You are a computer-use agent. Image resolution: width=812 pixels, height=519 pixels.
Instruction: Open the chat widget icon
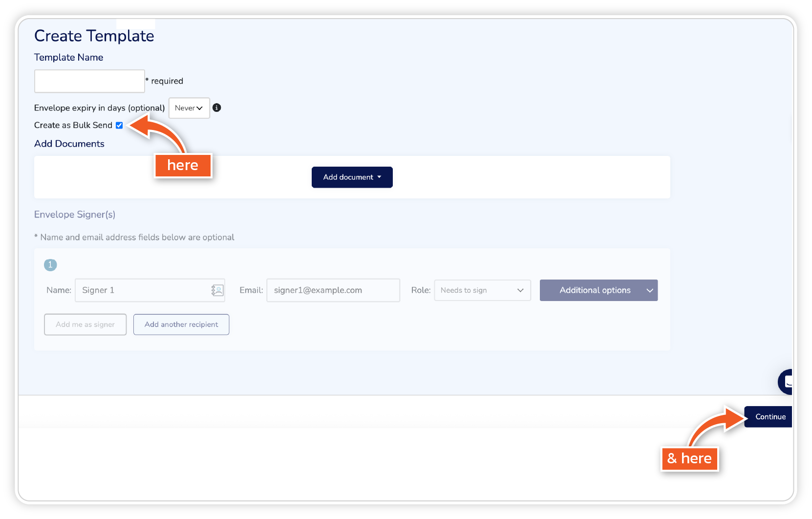tap(785, 382)
